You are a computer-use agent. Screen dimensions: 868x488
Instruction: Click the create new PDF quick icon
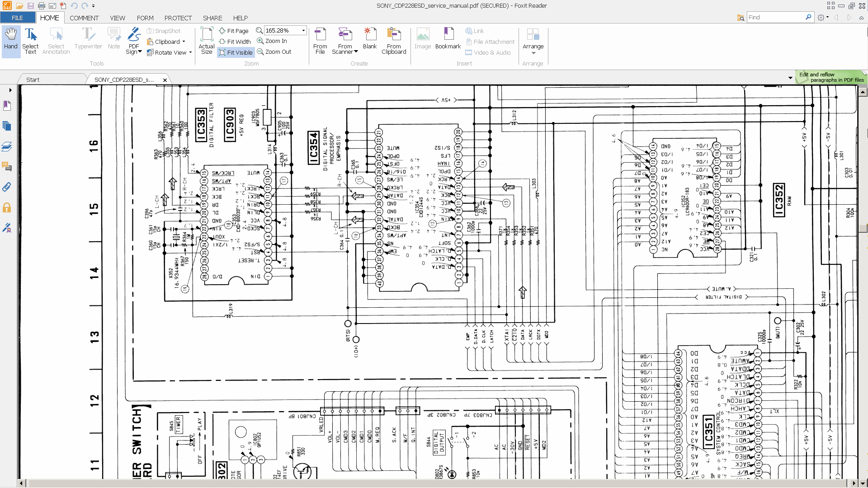click(63, 6)
